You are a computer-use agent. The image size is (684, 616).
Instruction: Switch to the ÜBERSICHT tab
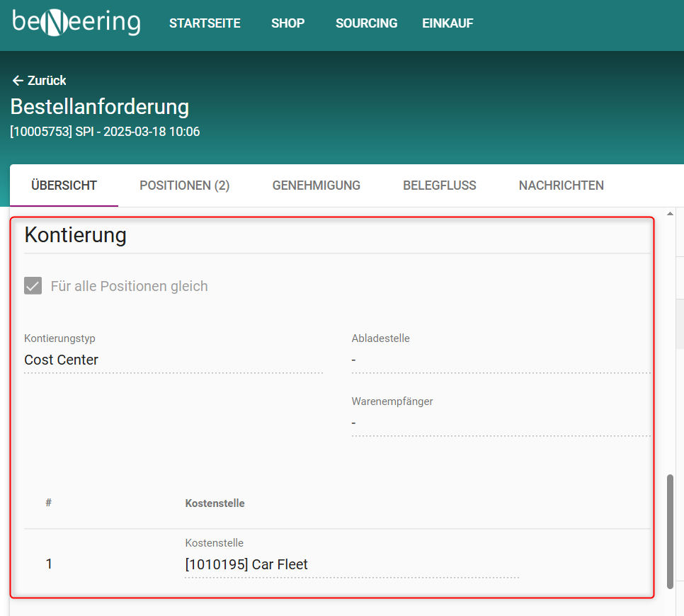(64, 186)
